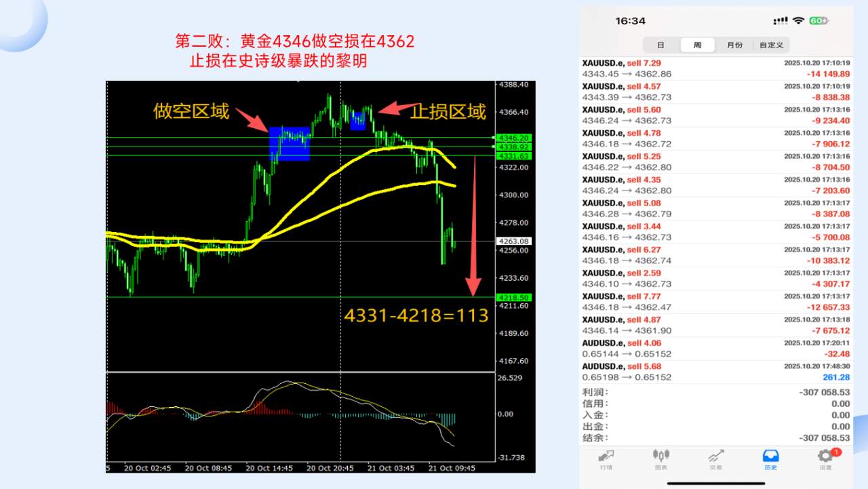Screen dimensions: 868x489
Task: Open the XAUUSD.e sell 7.29 trade row
Action: coord(716,69)
